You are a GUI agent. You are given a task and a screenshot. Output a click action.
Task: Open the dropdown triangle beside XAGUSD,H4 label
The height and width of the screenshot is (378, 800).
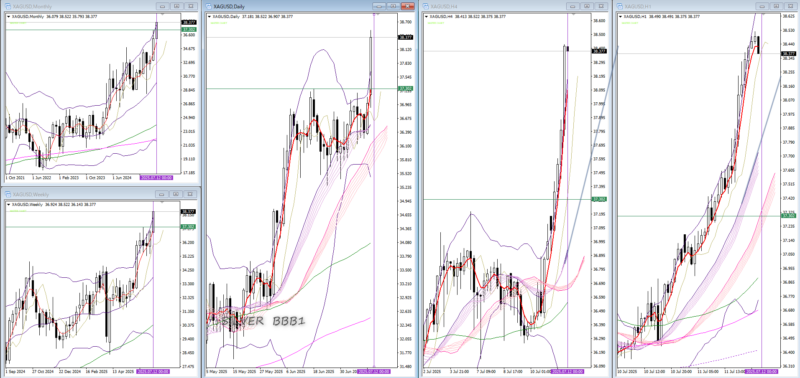coord(426,16)
